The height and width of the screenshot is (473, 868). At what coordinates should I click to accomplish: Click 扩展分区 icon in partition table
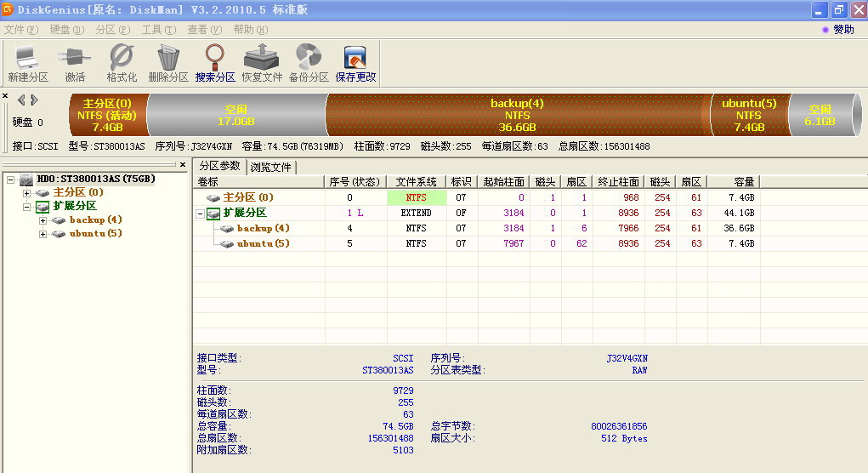[213, 214]
